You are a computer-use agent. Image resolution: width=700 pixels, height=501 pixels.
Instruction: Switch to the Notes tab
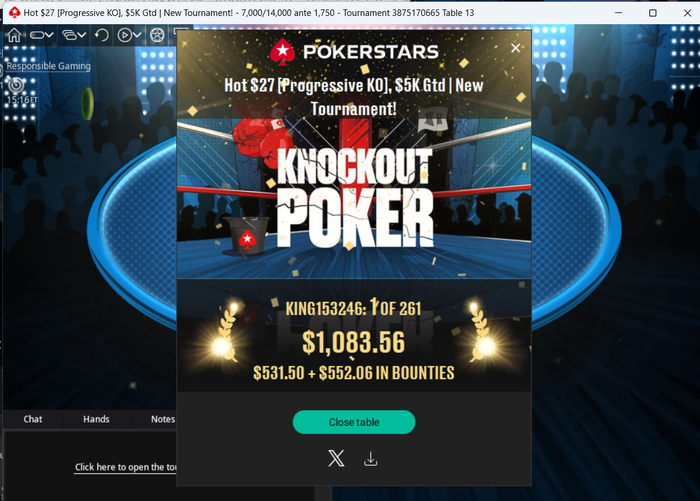[162, 419]
